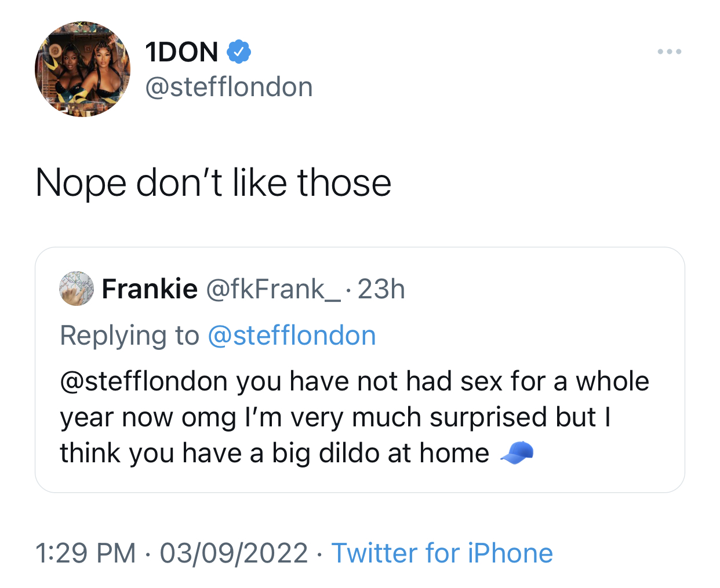Visit the @stefflondon handle under 1DON
720x588 pixels.
(229, 87)
